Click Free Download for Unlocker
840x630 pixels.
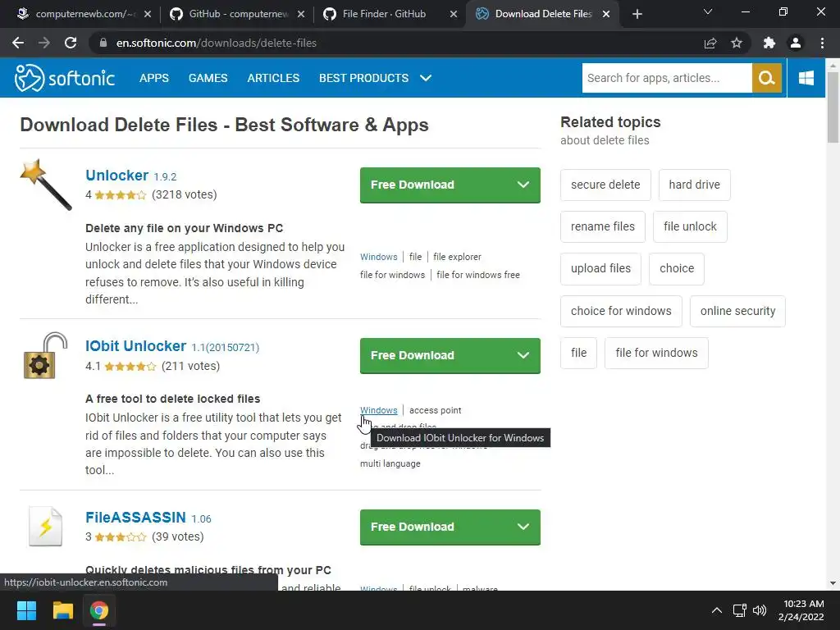click(x=412, y=185)
